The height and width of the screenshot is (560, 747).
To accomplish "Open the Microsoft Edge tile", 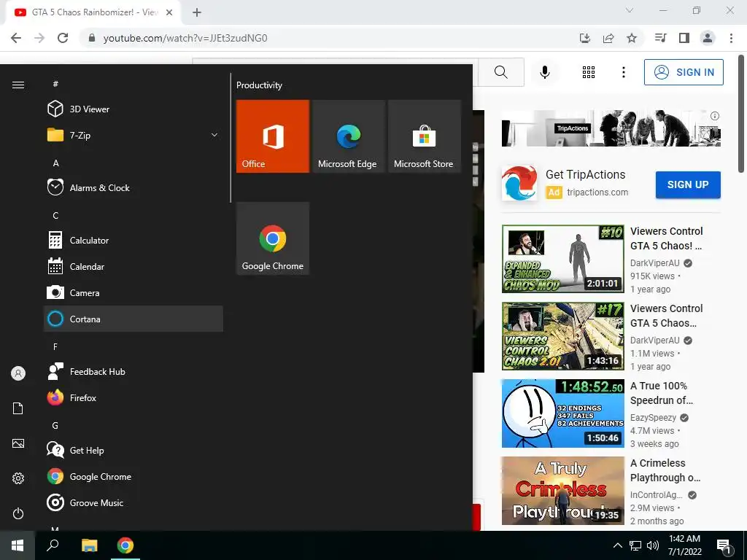I will pyautogui.click(x=348, y=136).
